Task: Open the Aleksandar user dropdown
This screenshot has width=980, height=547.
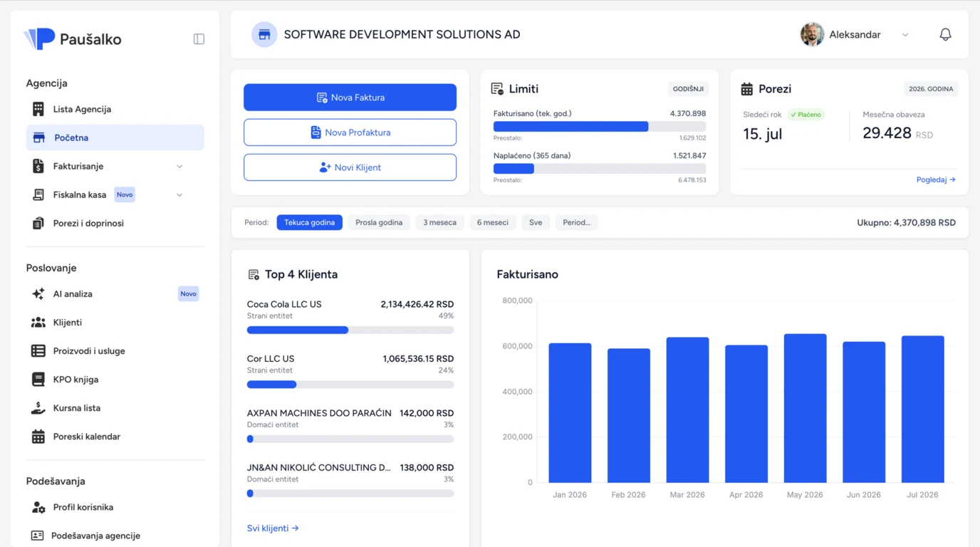Action: pyautogui.click(x=855, y=34)
